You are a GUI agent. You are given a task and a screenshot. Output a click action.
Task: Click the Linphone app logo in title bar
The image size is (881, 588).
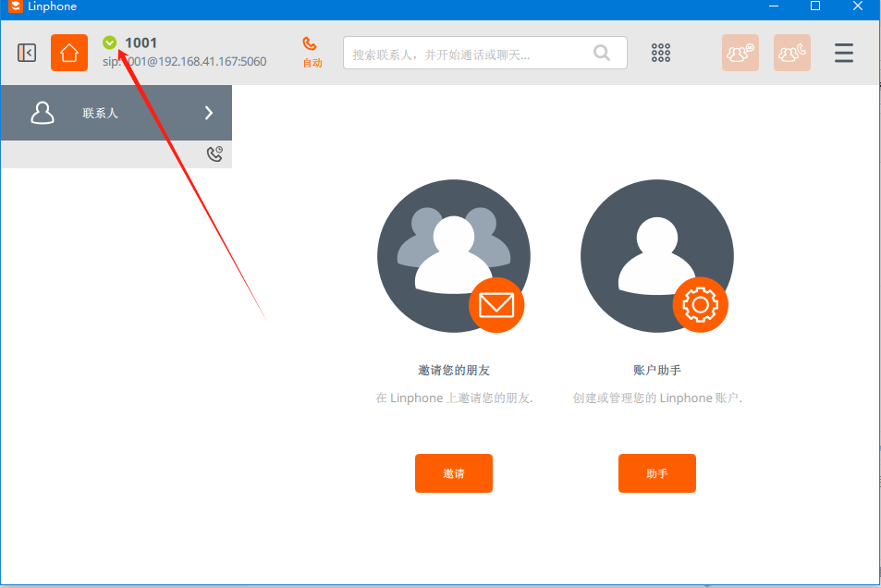click(x=15, y=6)
